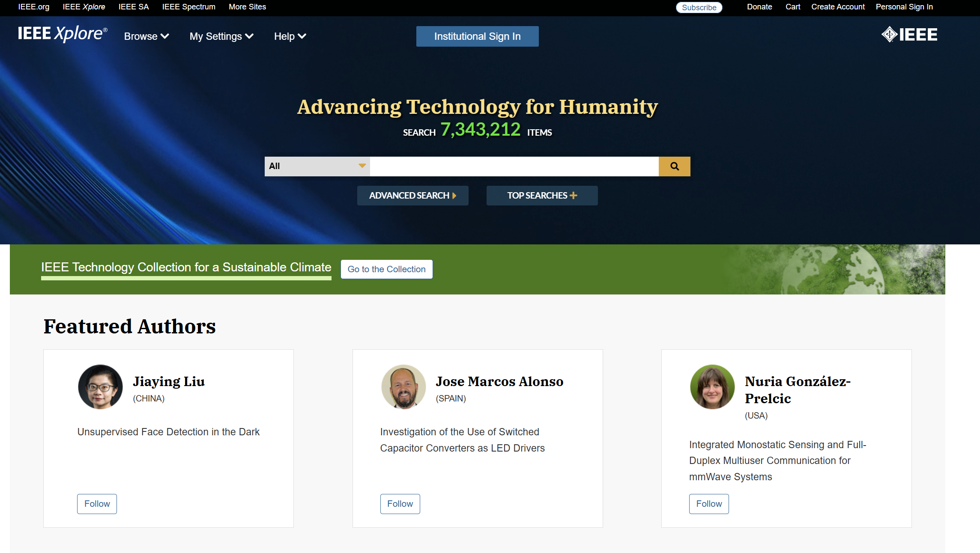Open Jiaying Liu author name
The height and width of the screenshot is (553, 980).
pos(169,381)
